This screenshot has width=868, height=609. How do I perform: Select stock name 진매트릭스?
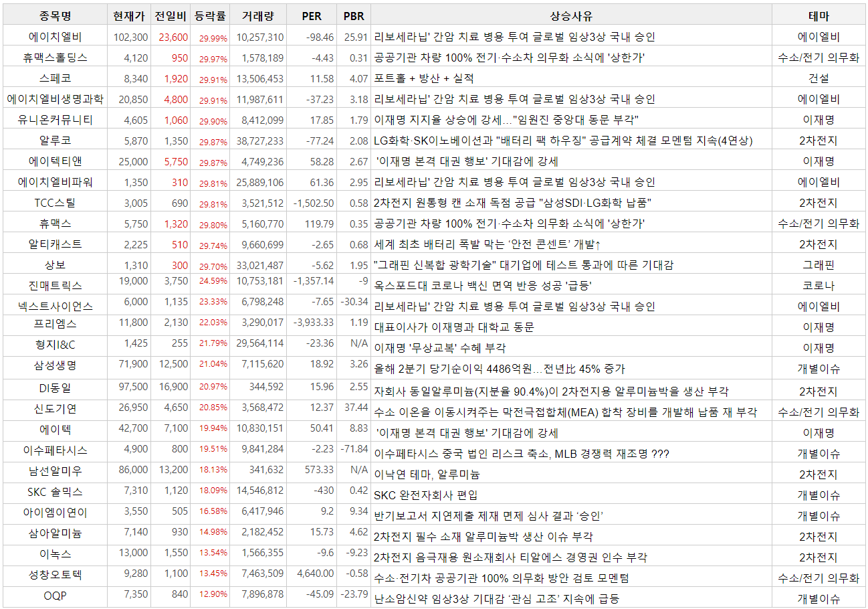(55, 286)
